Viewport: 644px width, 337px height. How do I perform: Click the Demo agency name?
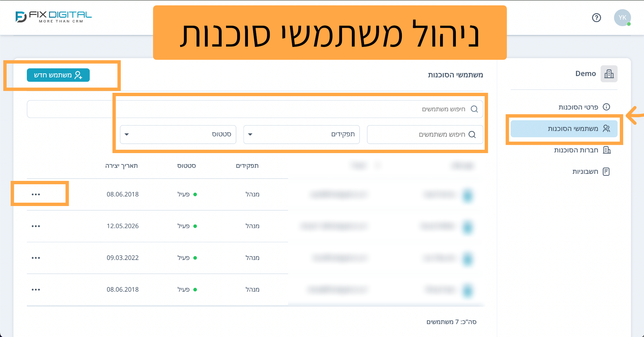586,74
